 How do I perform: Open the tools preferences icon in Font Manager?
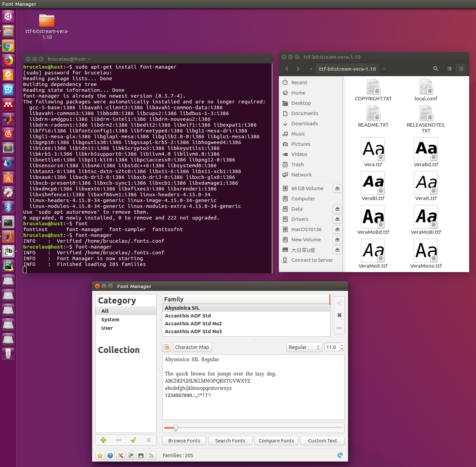[120, 455]
